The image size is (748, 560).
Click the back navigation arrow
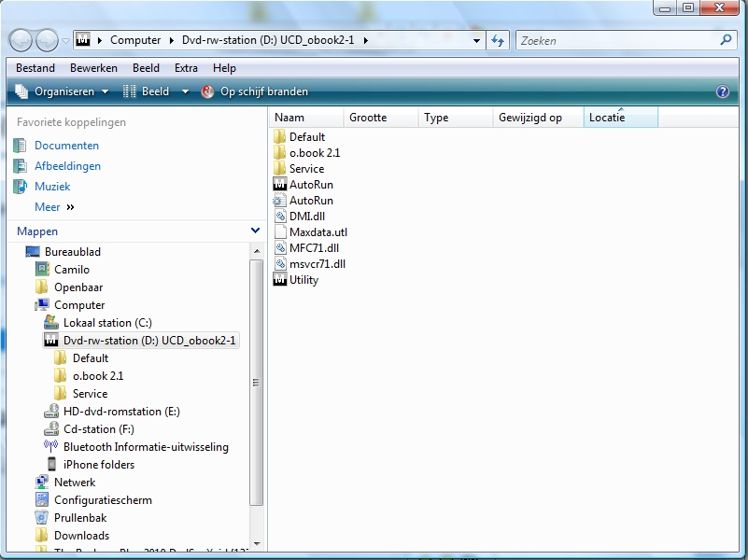(x=21, y=41)
